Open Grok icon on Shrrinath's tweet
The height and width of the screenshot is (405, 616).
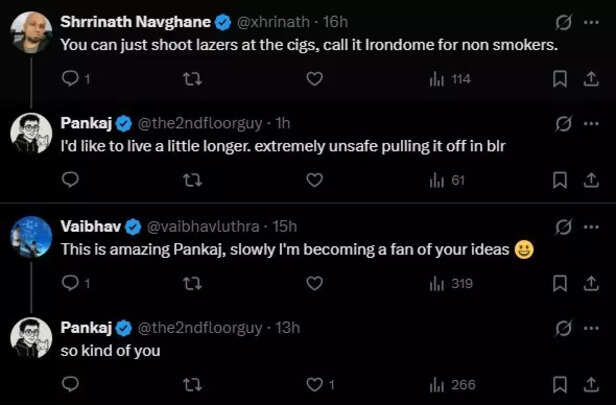(563, 21)
